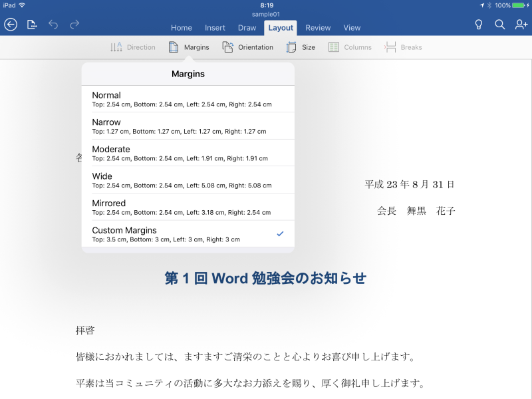The height and width of the screenshot is (399, 532).
Task: Tap the Wi-Fi icon in status bar
Action: pyautogui.click(x=22, y=5)
